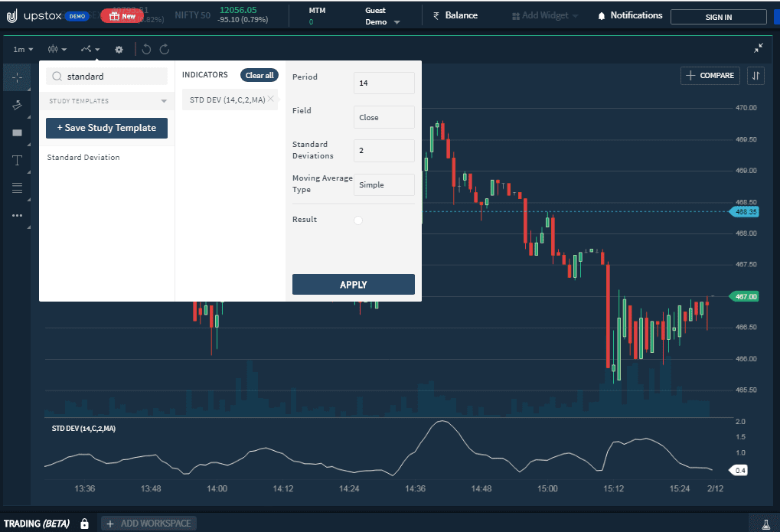Select the text annotation tool
Screen dimensions: 780x532
coord(17,160)
